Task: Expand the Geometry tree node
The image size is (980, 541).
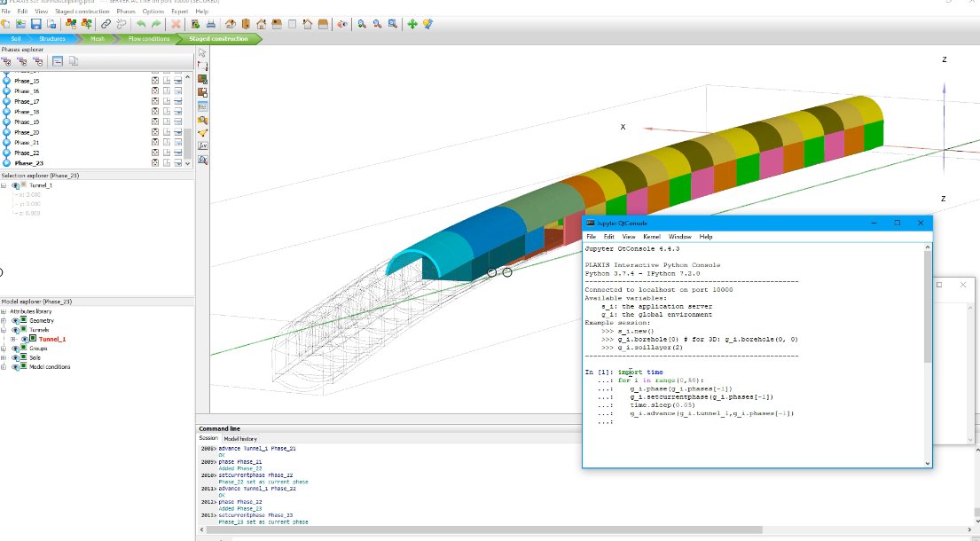Action: (x=4, y=320)
